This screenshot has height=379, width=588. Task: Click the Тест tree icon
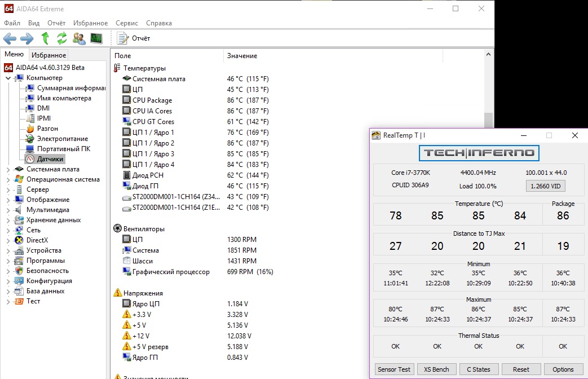point(19,301)
